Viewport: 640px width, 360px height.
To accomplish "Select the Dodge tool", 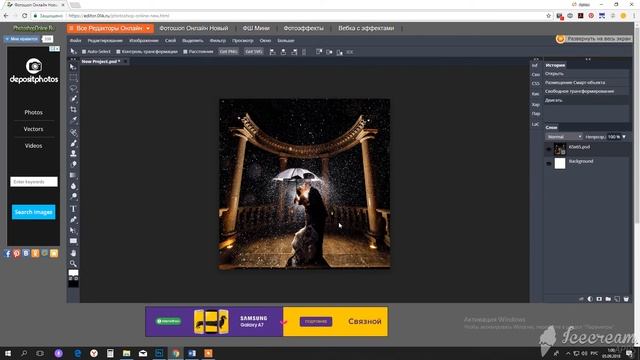I will (73, 196).
